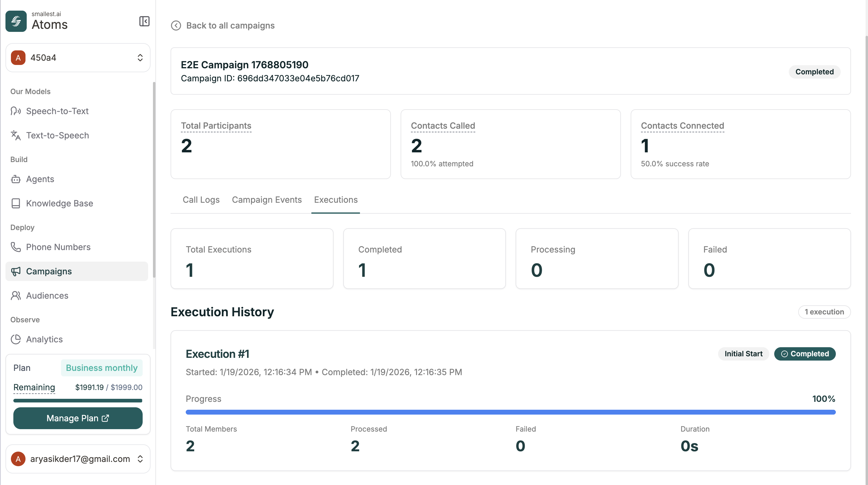
Task: Collapse the sidebar panel icon
Action: (x=144, y=21)
